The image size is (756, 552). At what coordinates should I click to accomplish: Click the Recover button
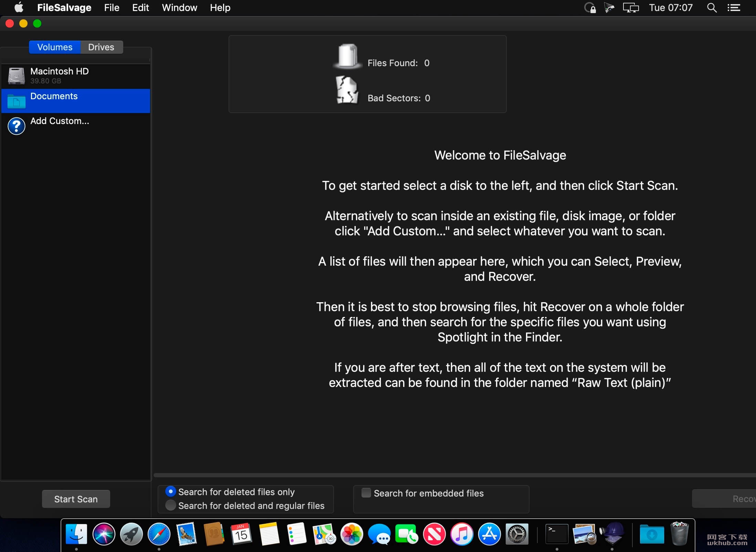coord(724,499)
